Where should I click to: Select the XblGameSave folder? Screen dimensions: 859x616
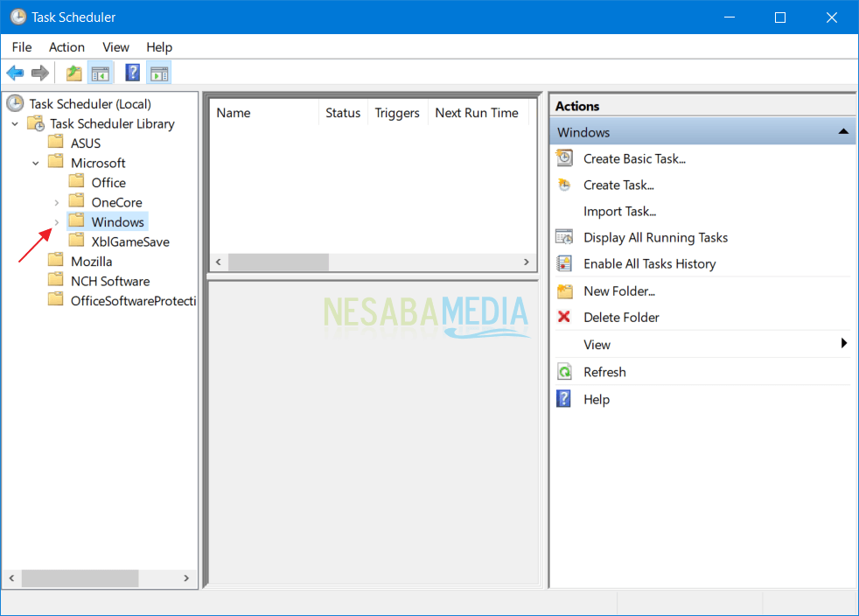[x=130, y=241]
